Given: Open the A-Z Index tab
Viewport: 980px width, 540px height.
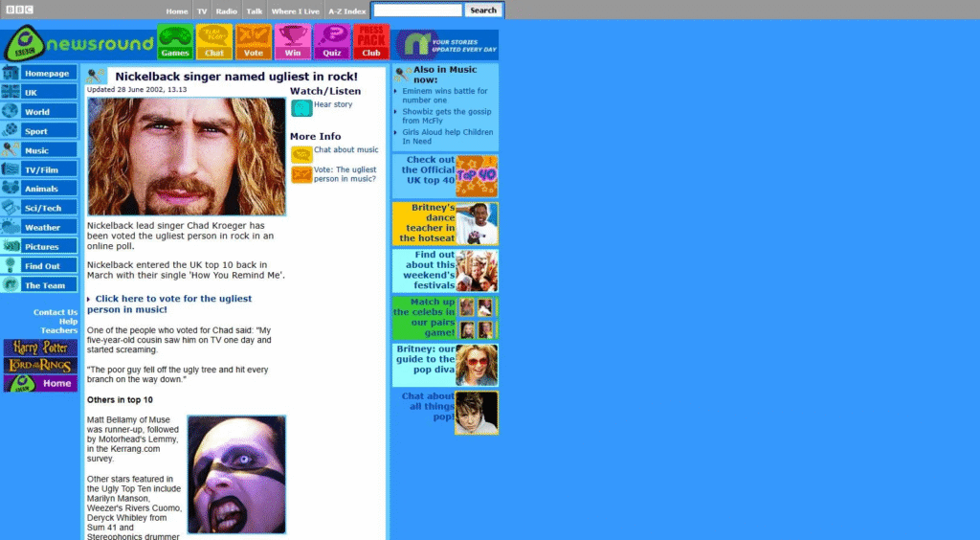Looking at the screenshot, I should point(346,11).
